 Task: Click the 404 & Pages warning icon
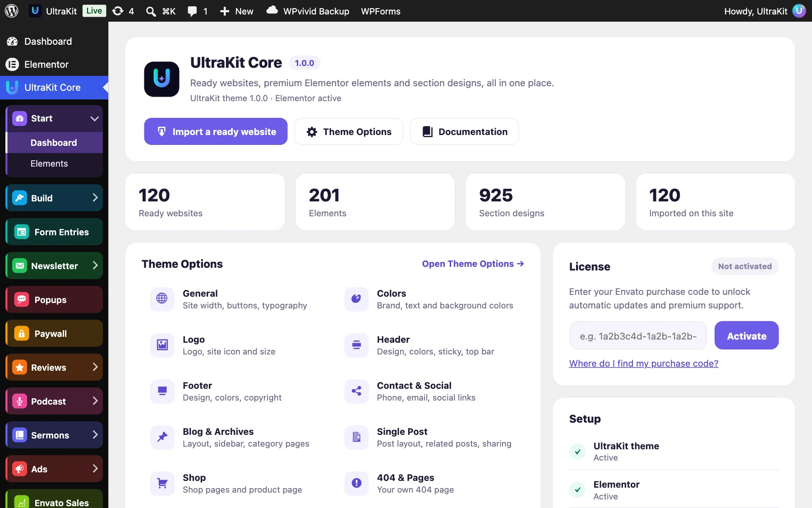[x=356, y=483]
